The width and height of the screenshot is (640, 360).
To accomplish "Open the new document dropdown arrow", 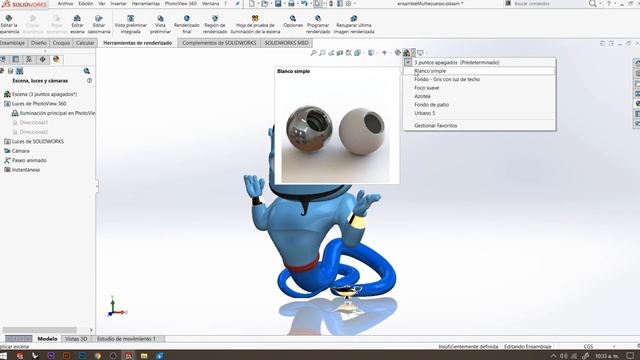I will tap(258, 4).
